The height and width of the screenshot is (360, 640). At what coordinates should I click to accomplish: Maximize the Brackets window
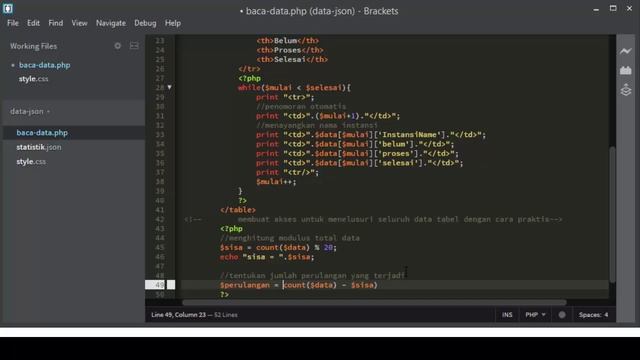click(613, 9)
